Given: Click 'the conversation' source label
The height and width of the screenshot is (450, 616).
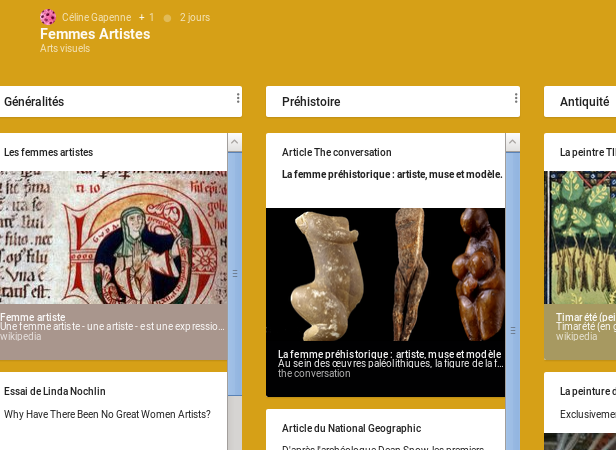Looking at the screenshot, I should [x=314, y=373].
